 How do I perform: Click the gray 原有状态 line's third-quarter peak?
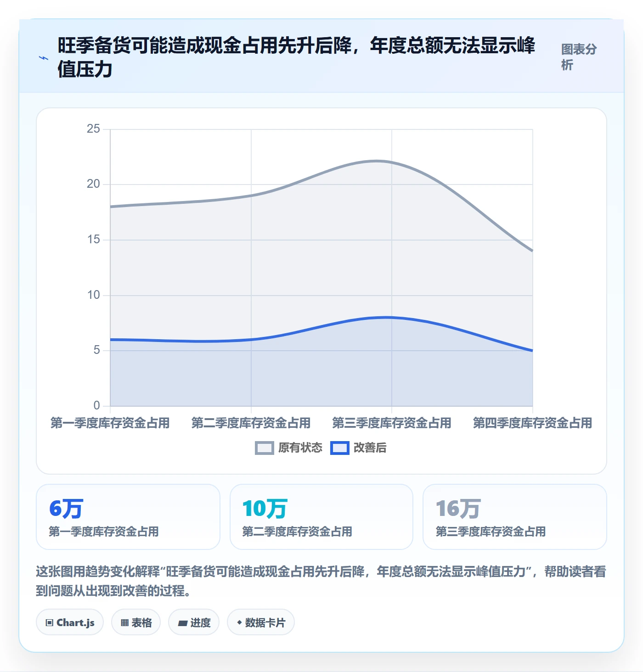(392, 162)
